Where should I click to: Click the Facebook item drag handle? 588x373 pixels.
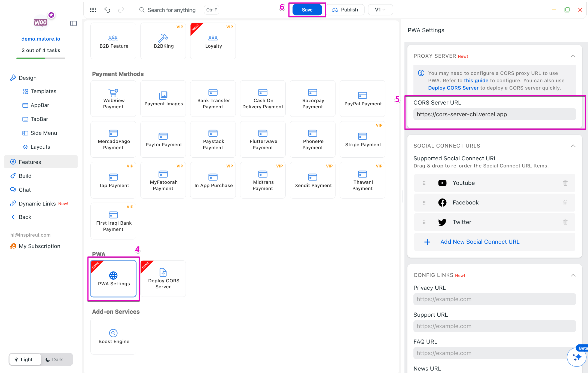click(424, 203)
